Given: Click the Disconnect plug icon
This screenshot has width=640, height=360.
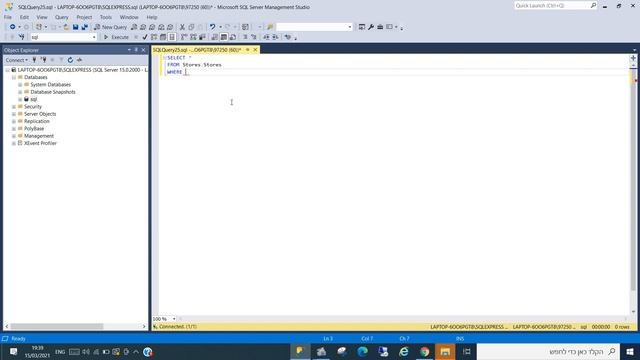Looking at the screenshot, I should pos(43,60).
